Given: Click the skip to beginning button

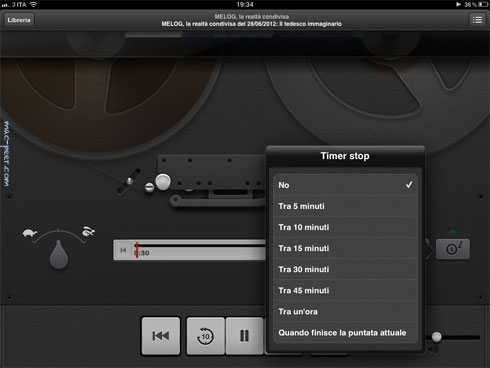Looking at the screenshot, I should 161,336.
